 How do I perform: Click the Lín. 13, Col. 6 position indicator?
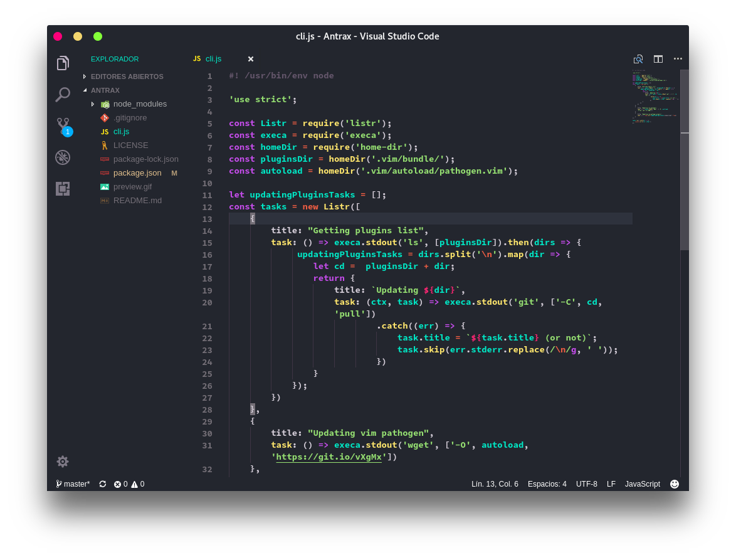[x=495, y=484]
